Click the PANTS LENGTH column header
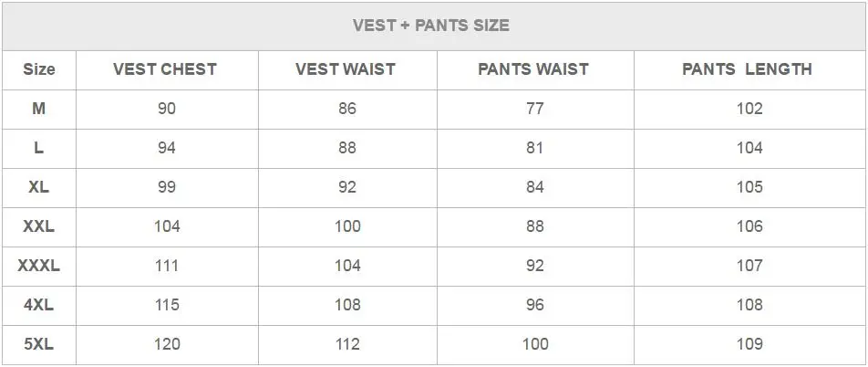The image size is (868, 367). coord(747,69)
